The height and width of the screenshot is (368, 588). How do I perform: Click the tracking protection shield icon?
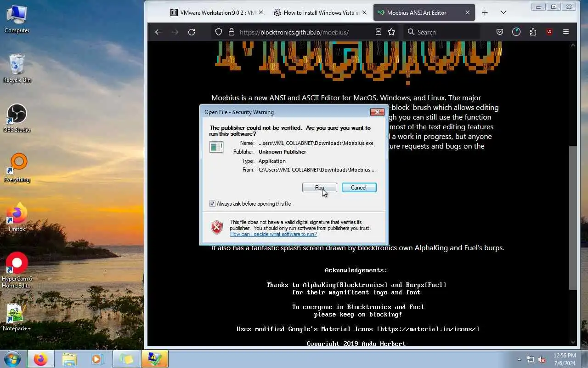[x=219, y=32]
